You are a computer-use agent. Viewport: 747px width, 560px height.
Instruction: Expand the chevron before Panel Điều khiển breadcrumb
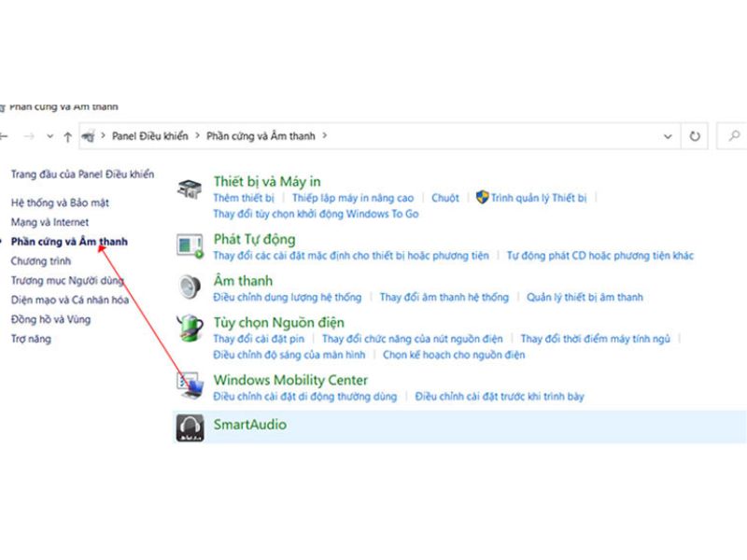(x=103, y=135)
